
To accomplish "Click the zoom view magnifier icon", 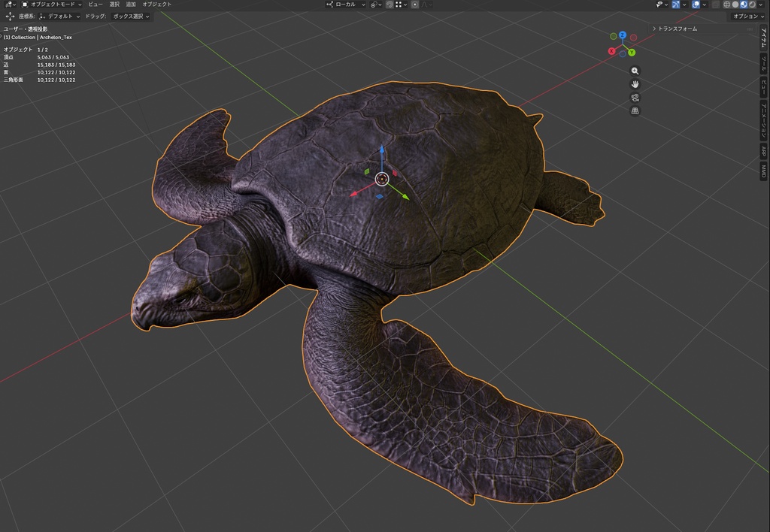I will pyautogui.click(x=635, y=71).
